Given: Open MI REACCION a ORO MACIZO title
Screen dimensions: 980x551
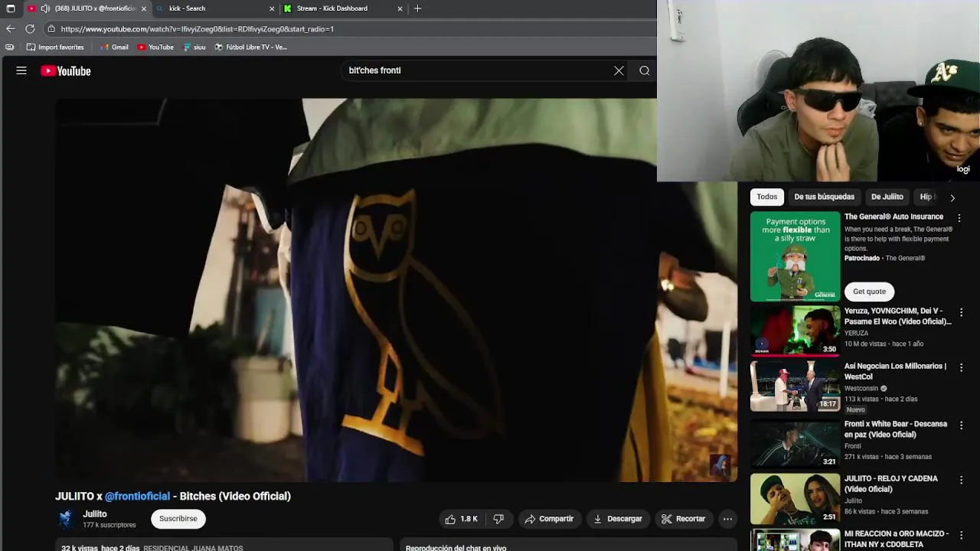Looking at the screenshot, I should [897, 539].
